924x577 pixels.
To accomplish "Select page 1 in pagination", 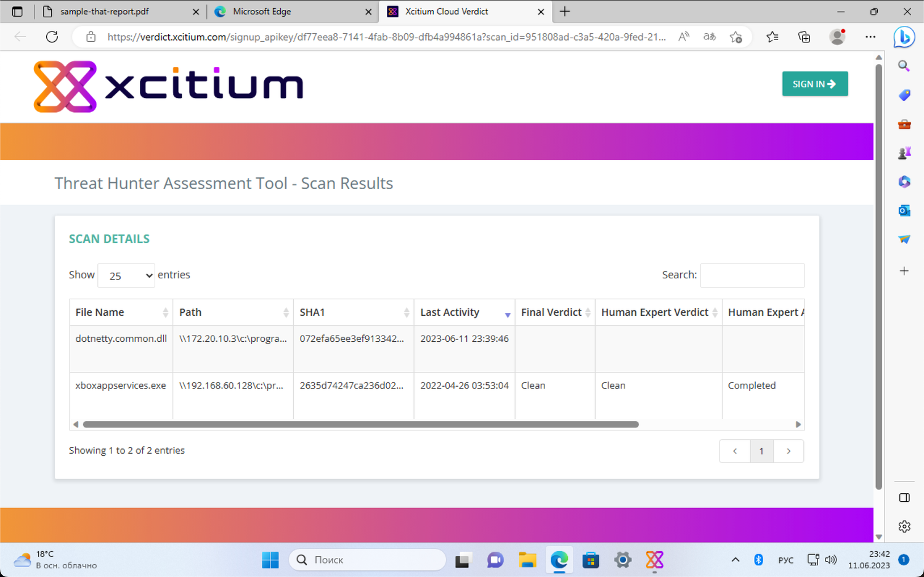I will [762, 451].
